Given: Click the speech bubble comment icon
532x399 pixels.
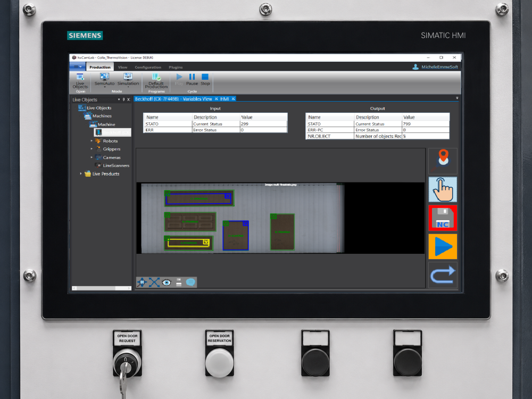Looking at the screenshot, I should [190, 282].
